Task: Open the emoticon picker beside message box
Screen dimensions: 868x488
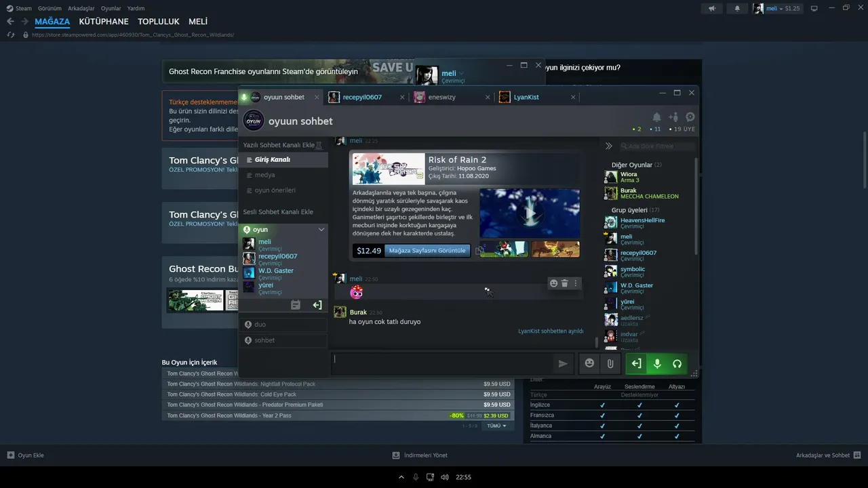Action: 589,364
